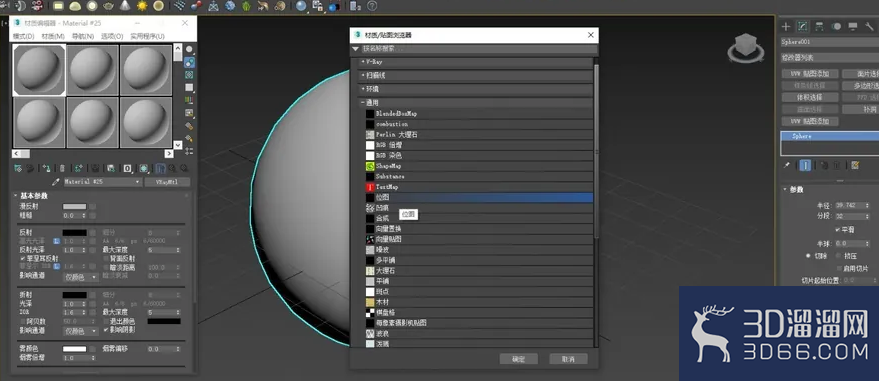Viewport: 879px width, 381px height.
Task: Open the reflection 影响通道 dropdown
Action: 81,277
